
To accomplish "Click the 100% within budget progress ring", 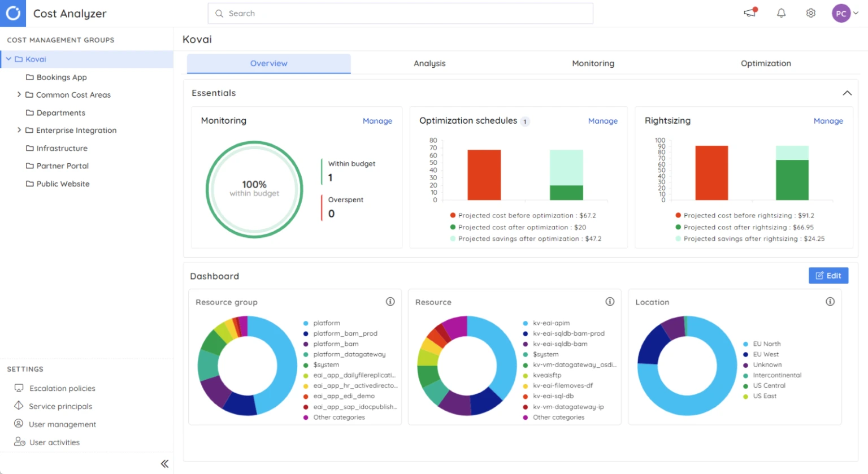I will coord(254,189).
